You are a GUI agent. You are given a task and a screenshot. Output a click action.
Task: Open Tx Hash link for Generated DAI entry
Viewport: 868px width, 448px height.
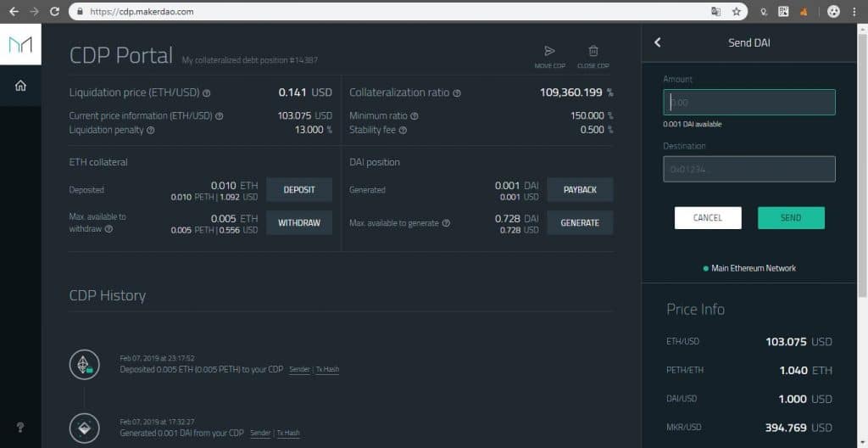click(288, 433)
